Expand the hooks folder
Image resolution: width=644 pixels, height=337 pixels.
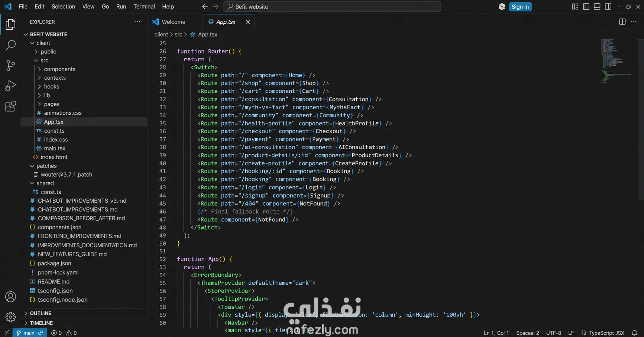(51, 86)
